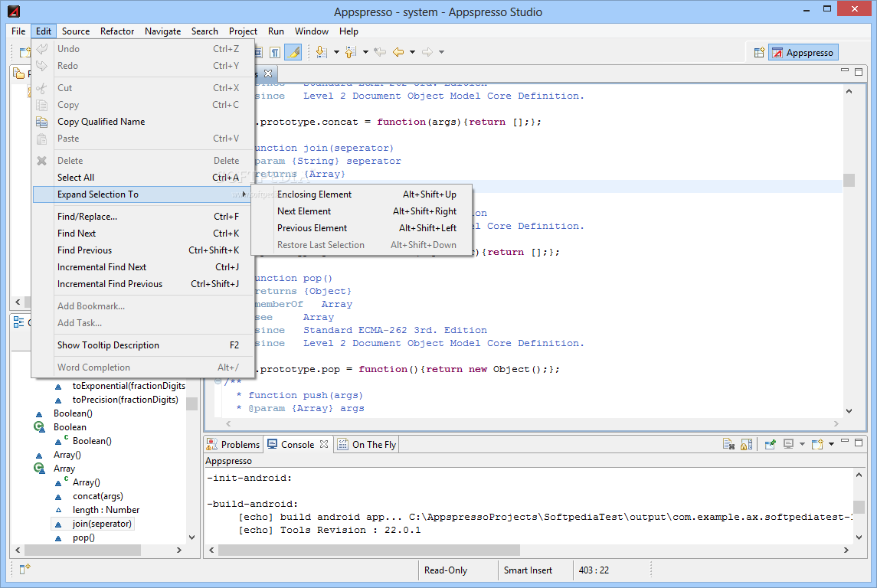Toggle Pin Console icon
877x588 pixels.
tap(771, 444)
